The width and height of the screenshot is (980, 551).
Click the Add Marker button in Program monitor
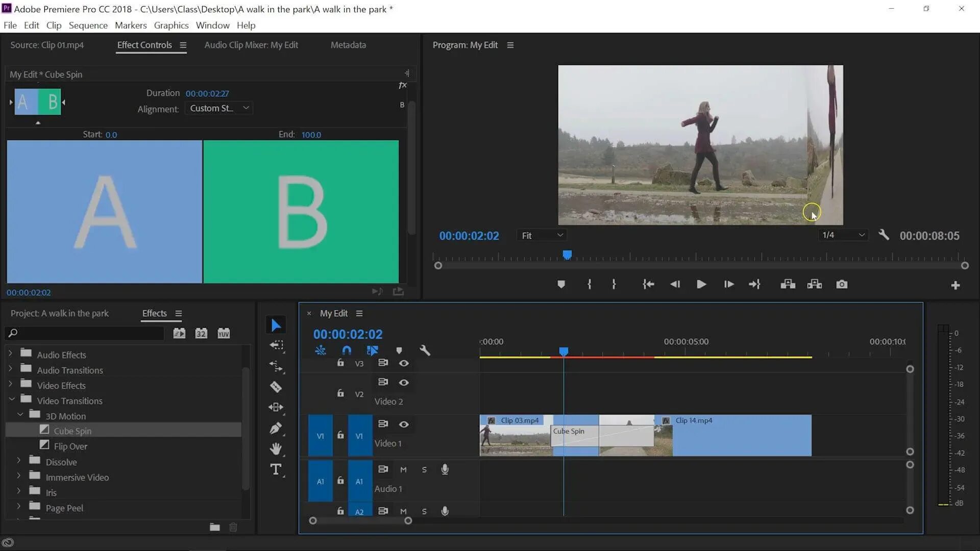point(561,285)
